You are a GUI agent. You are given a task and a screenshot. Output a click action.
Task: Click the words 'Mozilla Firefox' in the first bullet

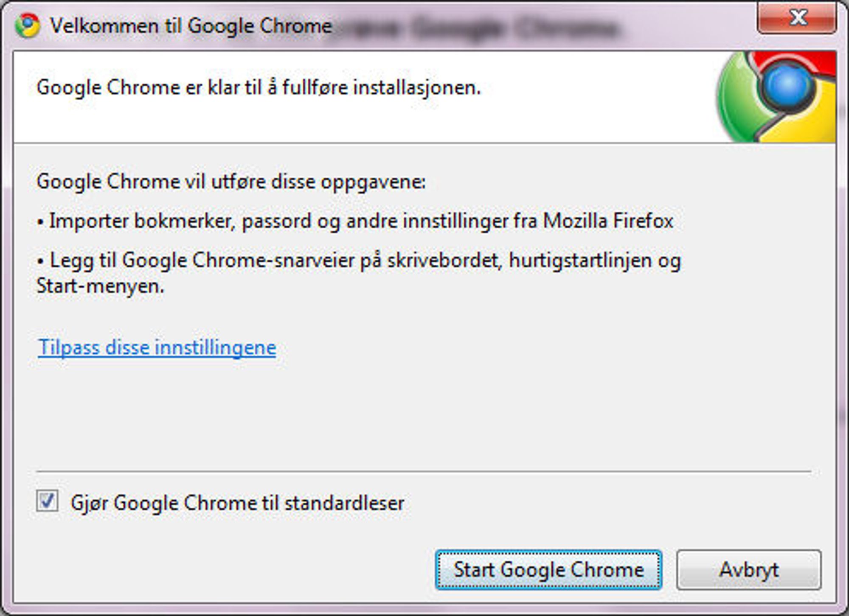[608, 221]
